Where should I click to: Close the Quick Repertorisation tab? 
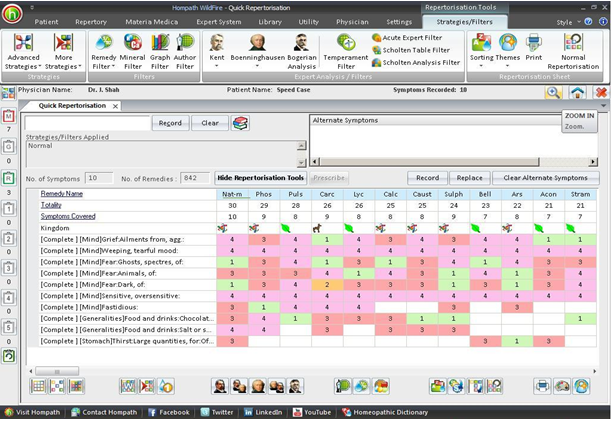(116, 106)
